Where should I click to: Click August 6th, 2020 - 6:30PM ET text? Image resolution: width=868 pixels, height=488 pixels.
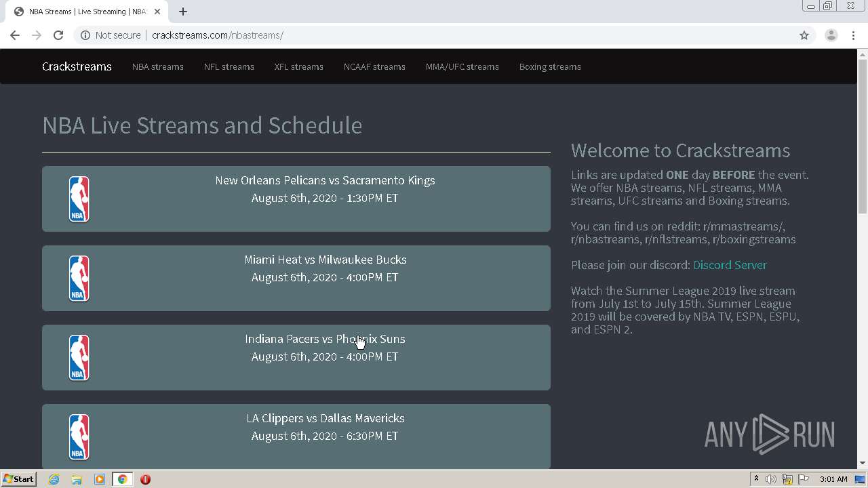coord(325,436)
